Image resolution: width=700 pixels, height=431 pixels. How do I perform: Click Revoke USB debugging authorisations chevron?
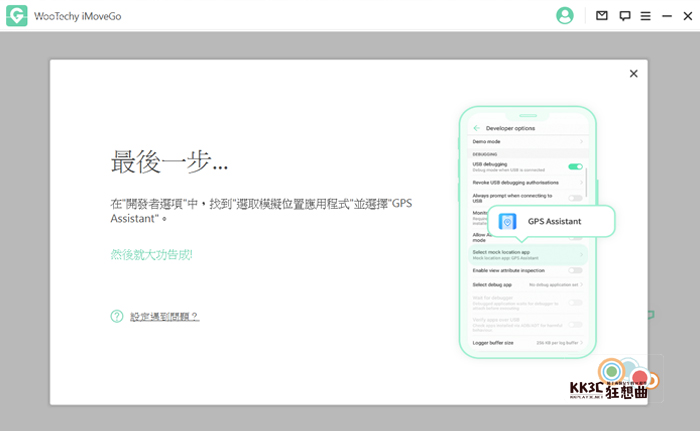coord(581,182)
